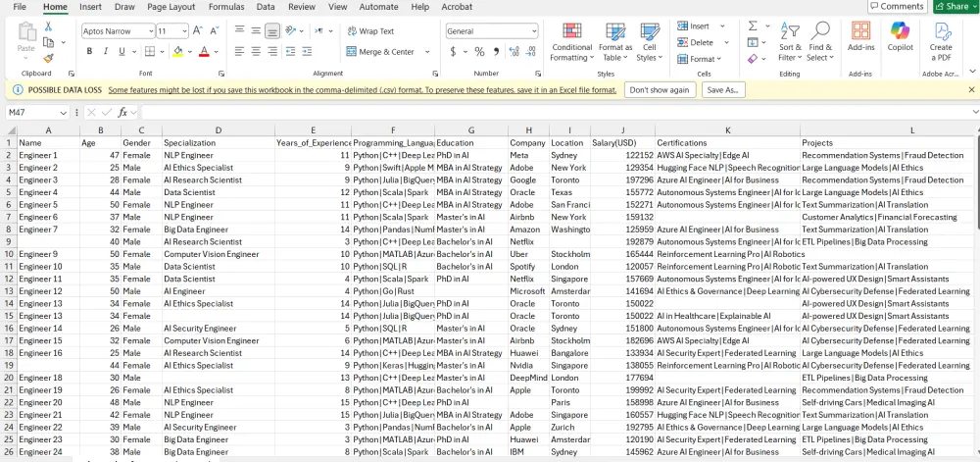
Task: Select column D header
Action: point(219,130)
